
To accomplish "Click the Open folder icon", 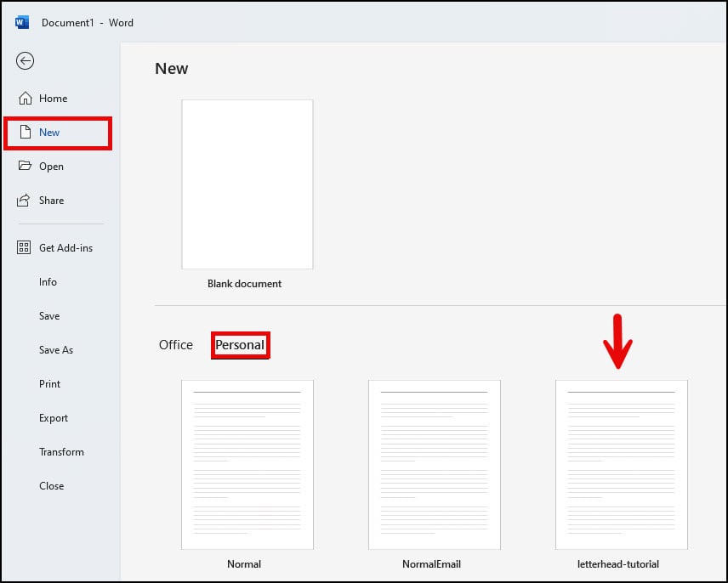I will (x=25, y=167).
